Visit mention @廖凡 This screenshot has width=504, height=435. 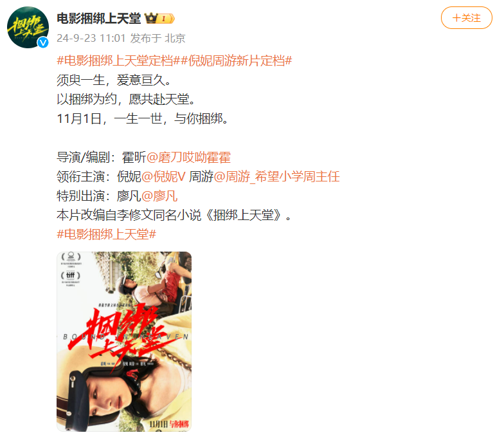coord(159,196)
